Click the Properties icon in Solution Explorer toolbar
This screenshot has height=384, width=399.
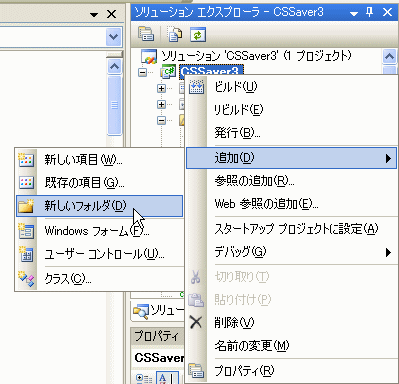146,34
